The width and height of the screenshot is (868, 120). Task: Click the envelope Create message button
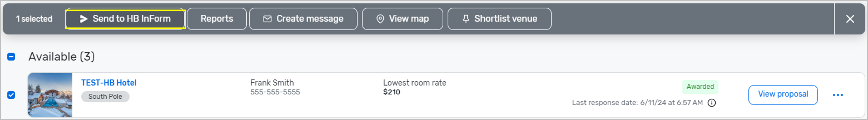pyautogui.click(x=303, y=19)
